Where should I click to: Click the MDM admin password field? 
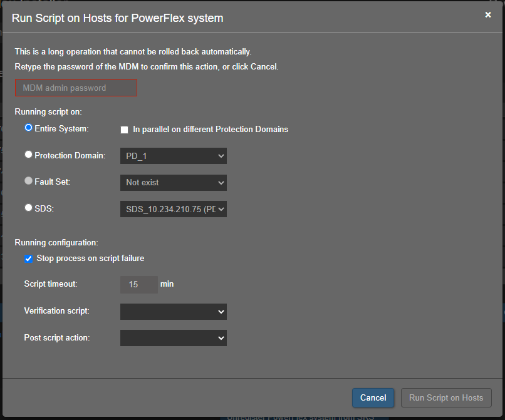coord(76,88)
